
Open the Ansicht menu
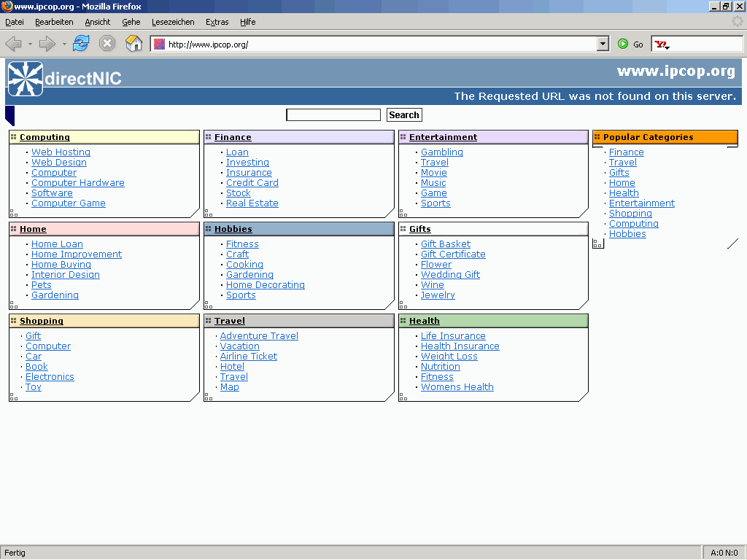pyautogui.click(x=98, y=22)
